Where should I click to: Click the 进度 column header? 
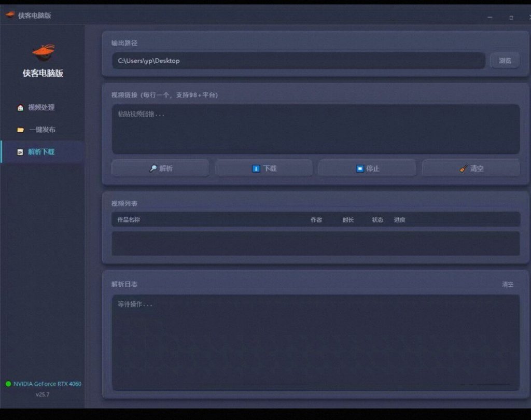pyautogui.click(x=400, y=220)
